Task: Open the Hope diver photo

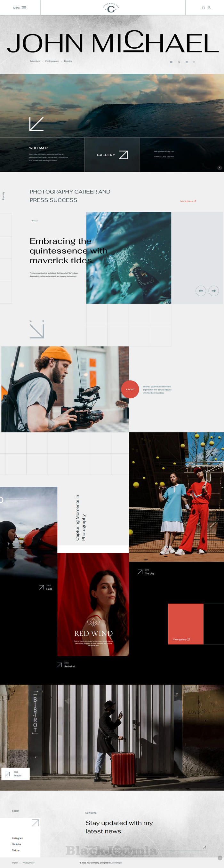Action: point(28,532)
